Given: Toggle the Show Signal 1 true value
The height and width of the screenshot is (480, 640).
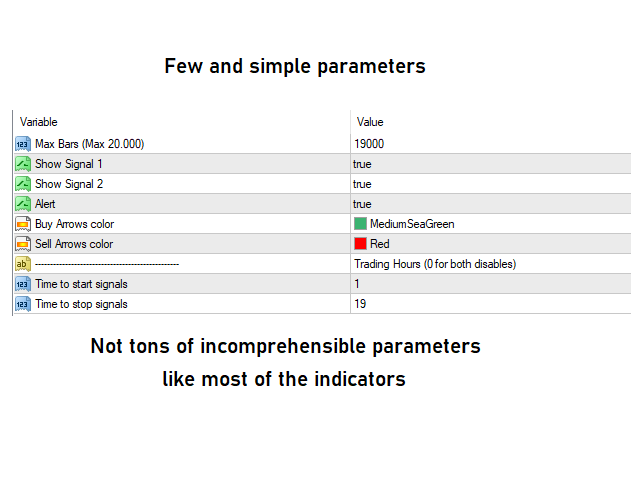Looking at the screenshot, I should (491, 164).
